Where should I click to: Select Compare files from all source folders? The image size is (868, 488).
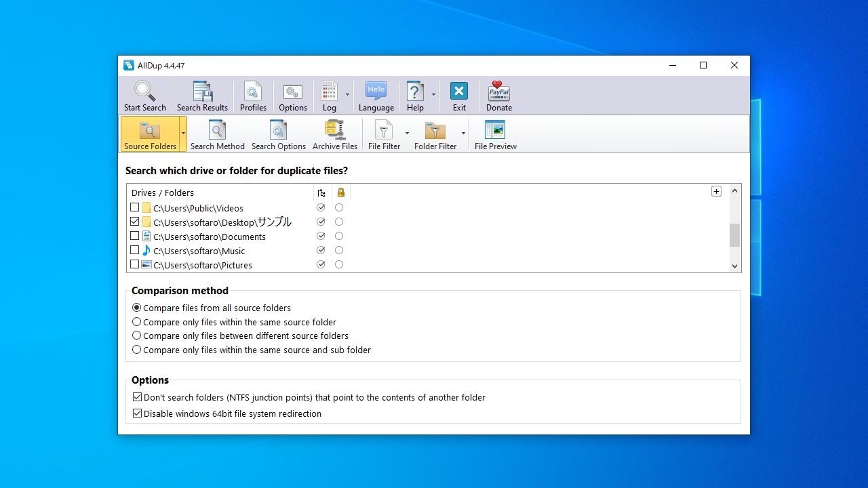pos(136,308)
